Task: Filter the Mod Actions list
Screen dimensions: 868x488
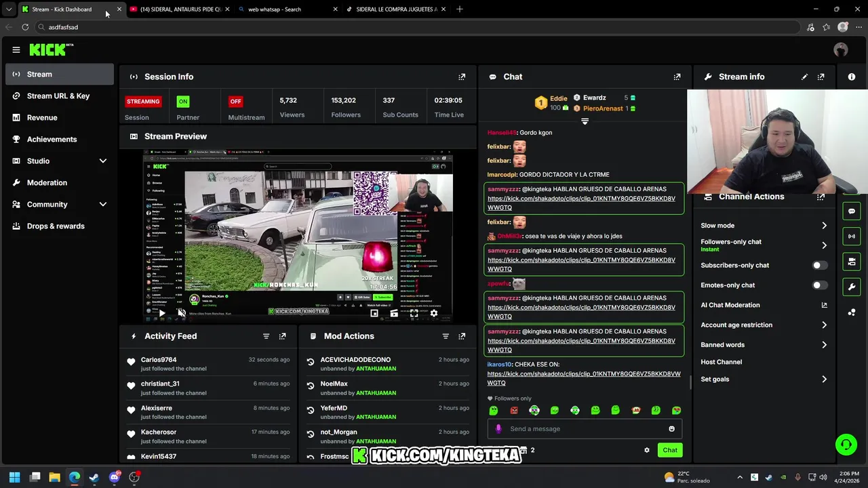Action: tap(446, 336)
